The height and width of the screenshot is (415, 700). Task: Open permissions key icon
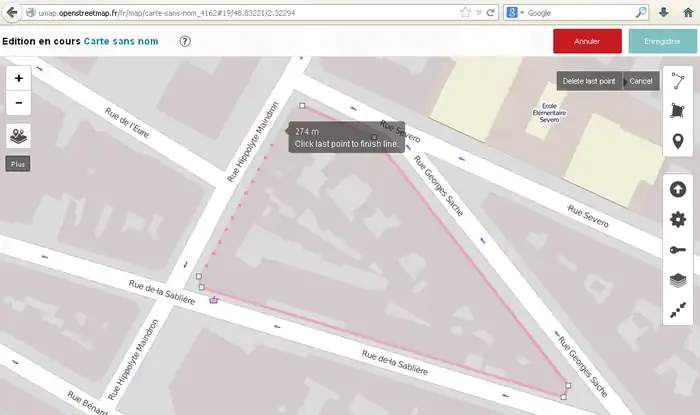pos(677,250)
